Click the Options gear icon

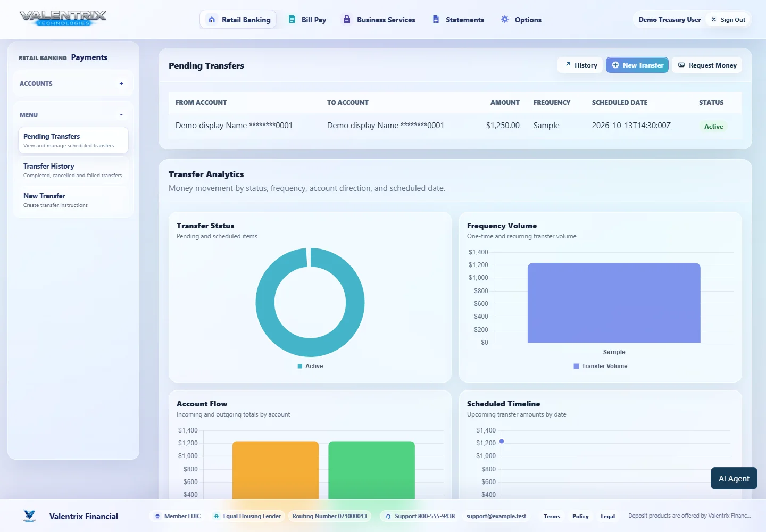pos(505,19)
